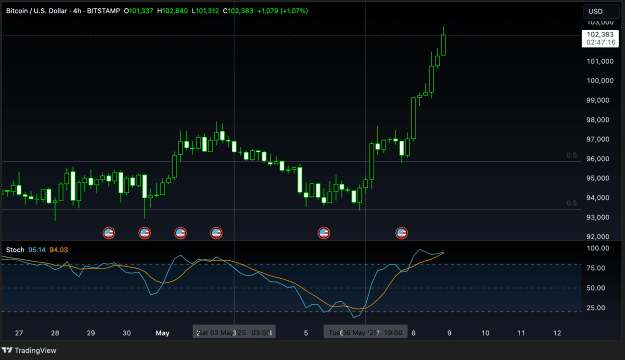Click the 100,000 price axis label

click(x=600, y=81)
